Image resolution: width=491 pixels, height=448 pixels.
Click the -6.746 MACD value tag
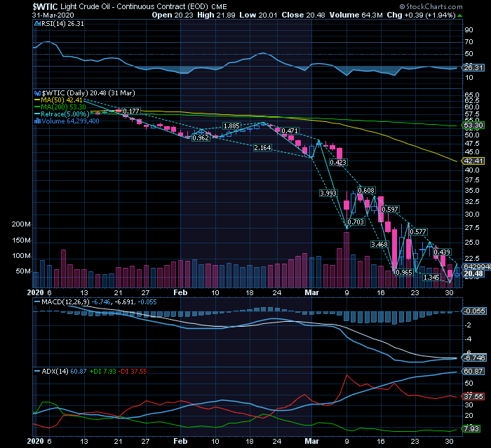pos(474,358)
